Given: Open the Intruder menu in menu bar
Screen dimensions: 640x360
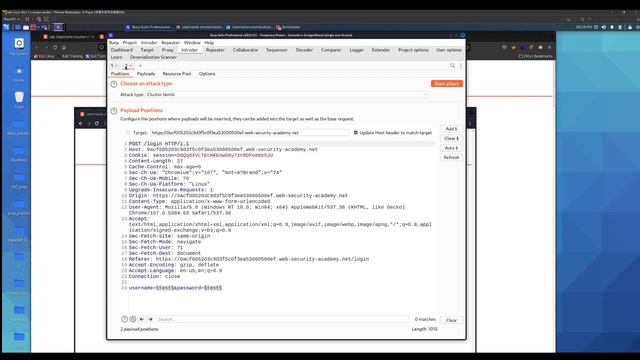Looking at the screenshot, I should pos(149,42).
